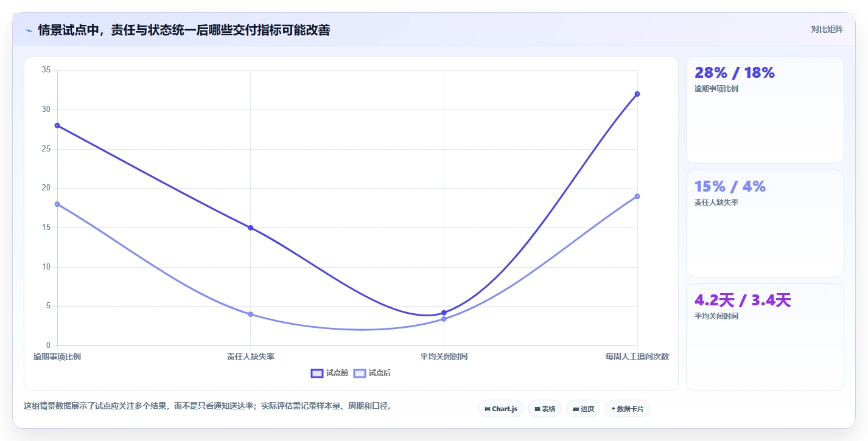The width and height of the screenshot is (868, 441).
Task: Click the 试点前 data point at 逾期事项比例
Action: 57,125
